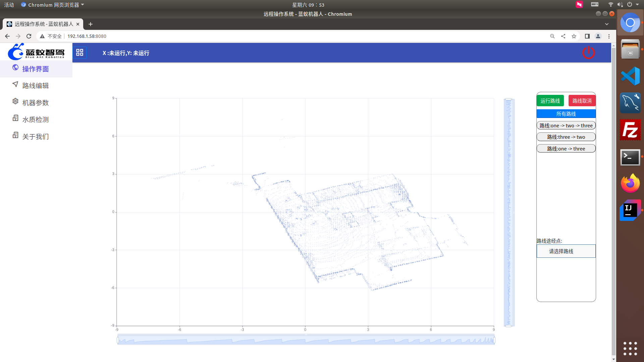This screenshot has width=644, height=362.
Task: Reload the current page
Action: pos(29,36)
